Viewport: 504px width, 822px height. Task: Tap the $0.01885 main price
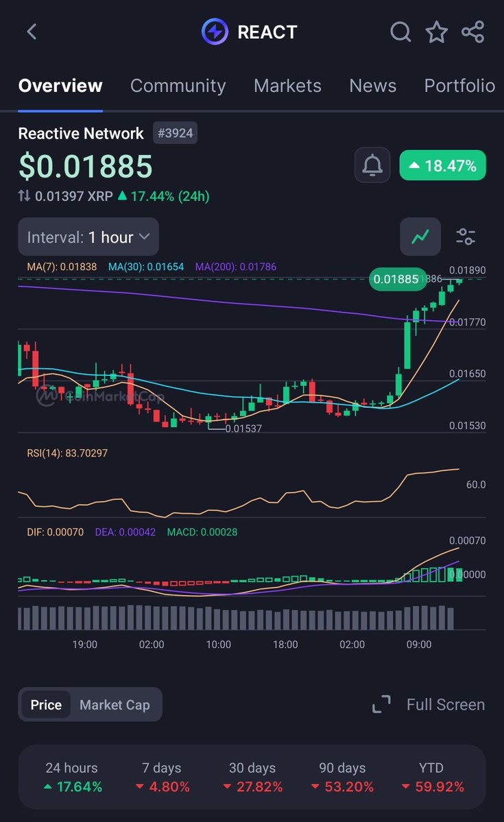tap(86, 166)
